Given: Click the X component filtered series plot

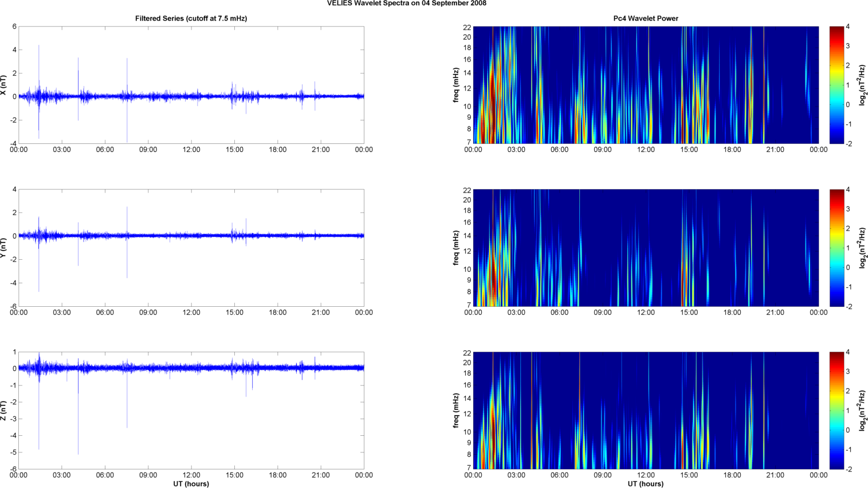Looking at the screenshot, I should tap(191, 85).
